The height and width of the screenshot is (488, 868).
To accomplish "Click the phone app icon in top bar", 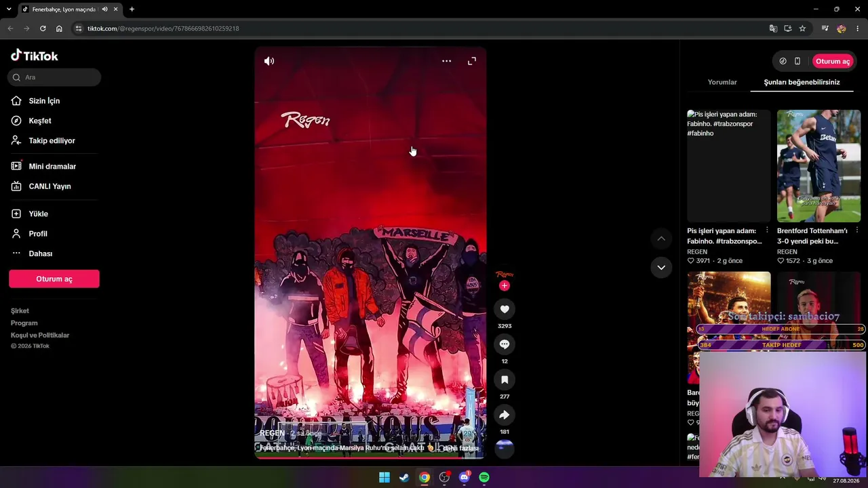I will pyautogui.click(x=797, y=61).
